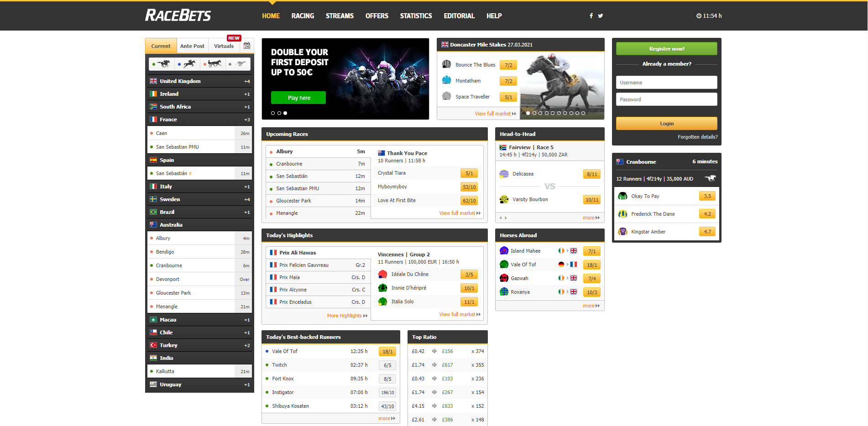Click the harness horse icon in Cranbourne widget

click(710, 178)
